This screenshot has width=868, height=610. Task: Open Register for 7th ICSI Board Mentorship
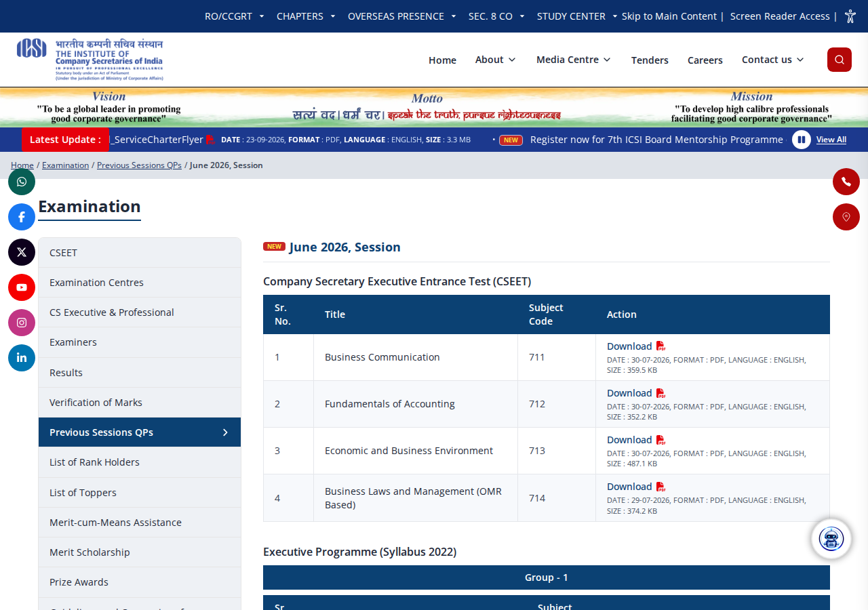(656, 140)
